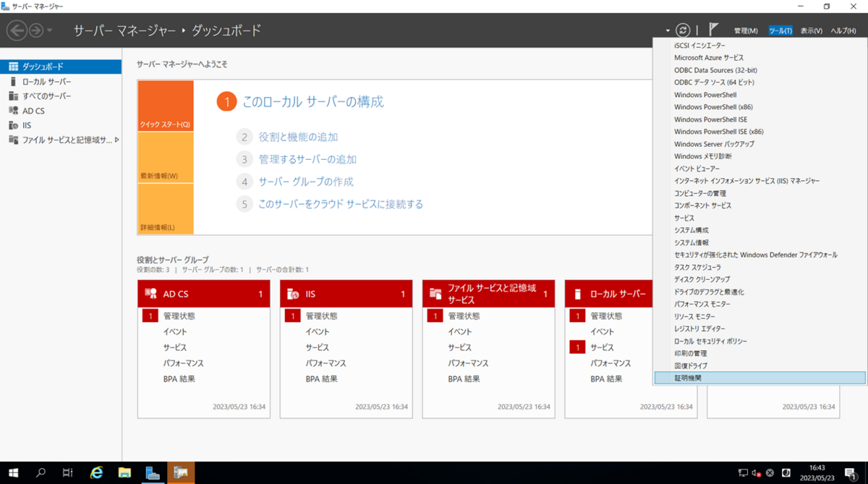Launch Internet Explorer from taskbar

point(96,472)
